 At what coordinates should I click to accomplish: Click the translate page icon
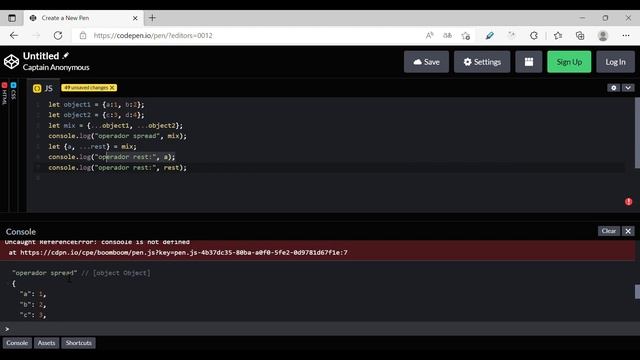[x=447, y=36]
